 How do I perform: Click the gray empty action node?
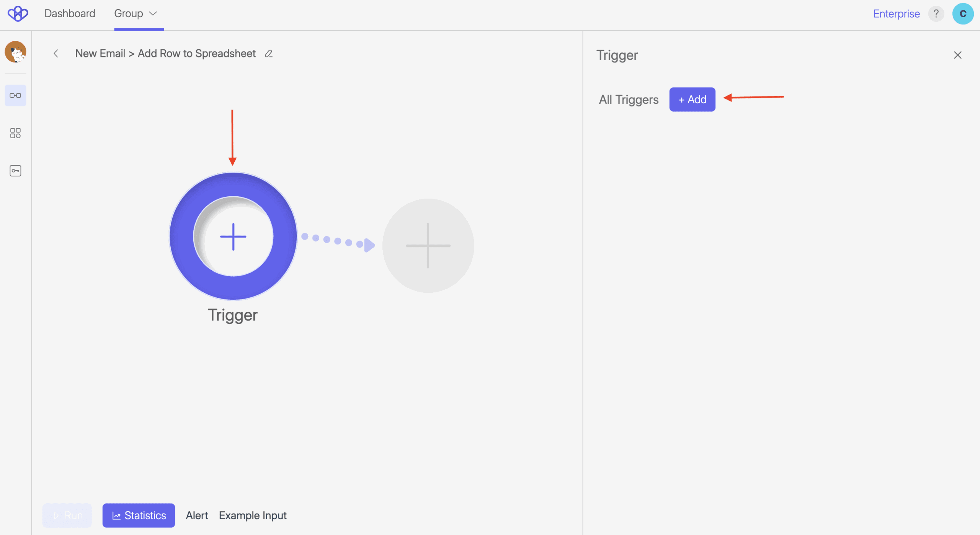point(428,246)
